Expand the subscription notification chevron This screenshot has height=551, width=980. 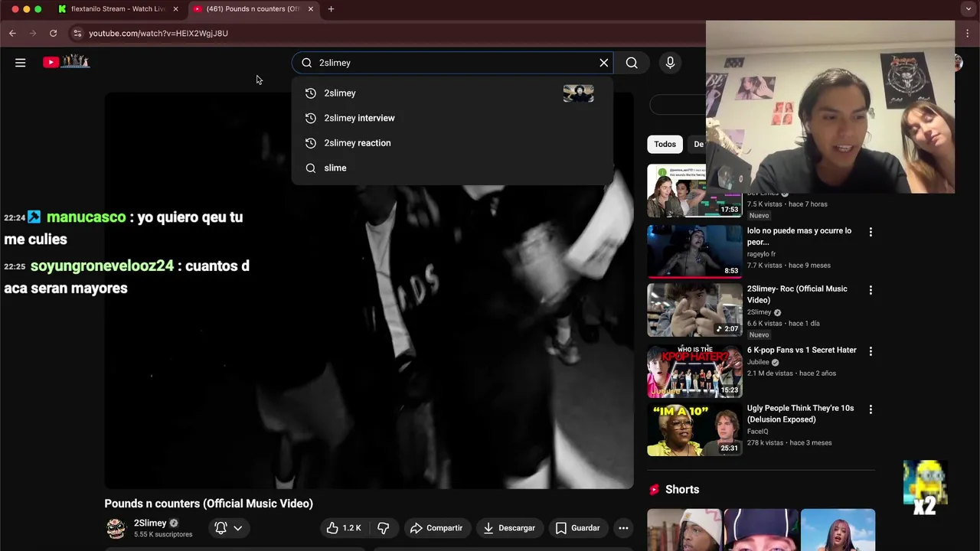pyautogui.click(x=238, y=528)
